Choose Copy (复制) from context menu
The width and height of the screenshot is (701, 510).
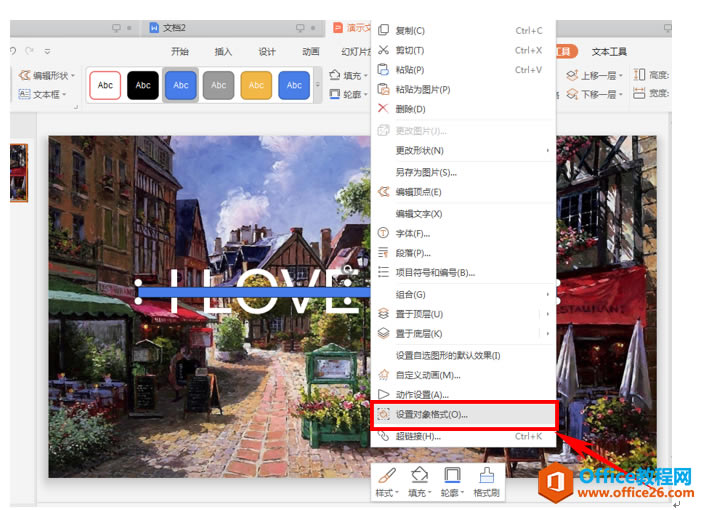(x=463, y=30)
